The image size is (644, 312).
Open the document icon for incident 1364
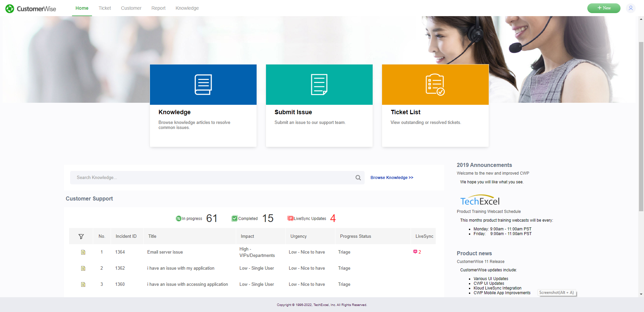tap(83, 252)
